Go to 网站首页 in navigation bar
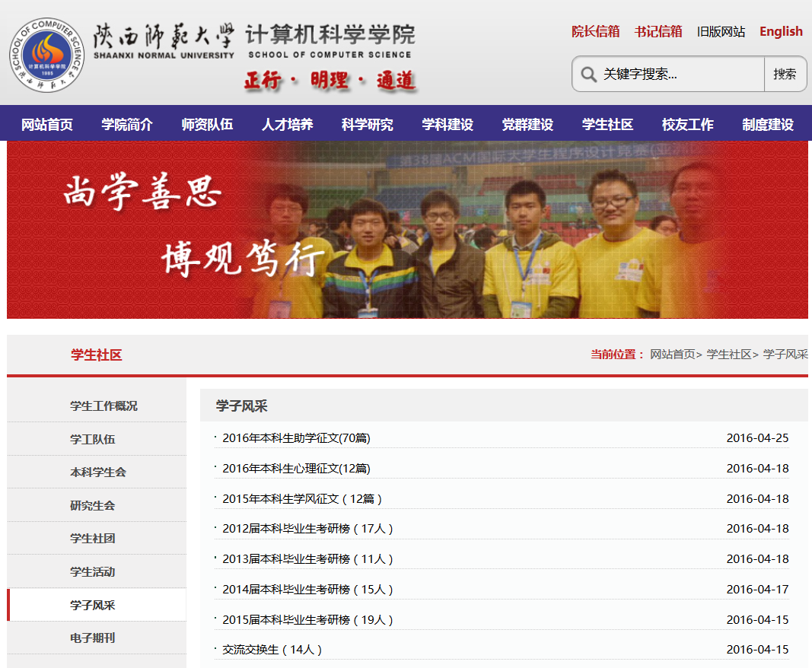812x668 pixels. (47, 125)
